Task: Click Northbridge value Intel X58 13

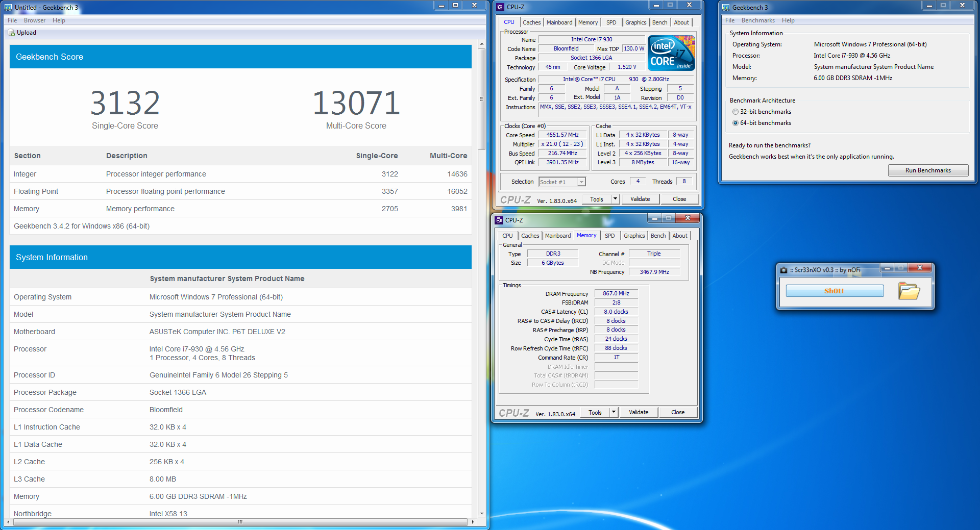Action: click(168, 514)
